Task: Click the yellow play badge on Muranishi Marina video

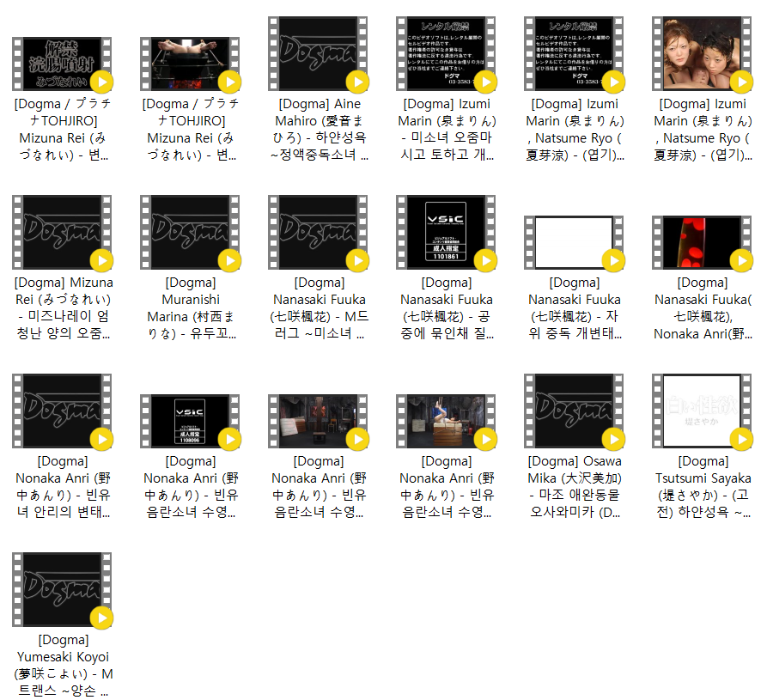Action: point(230,261)
